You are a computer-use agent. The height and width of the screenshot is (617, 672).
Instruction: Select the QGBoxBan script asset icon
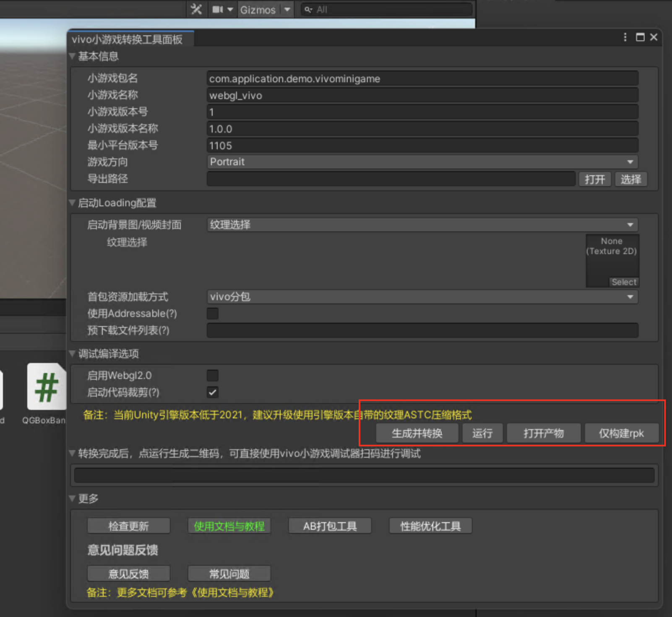47,387
